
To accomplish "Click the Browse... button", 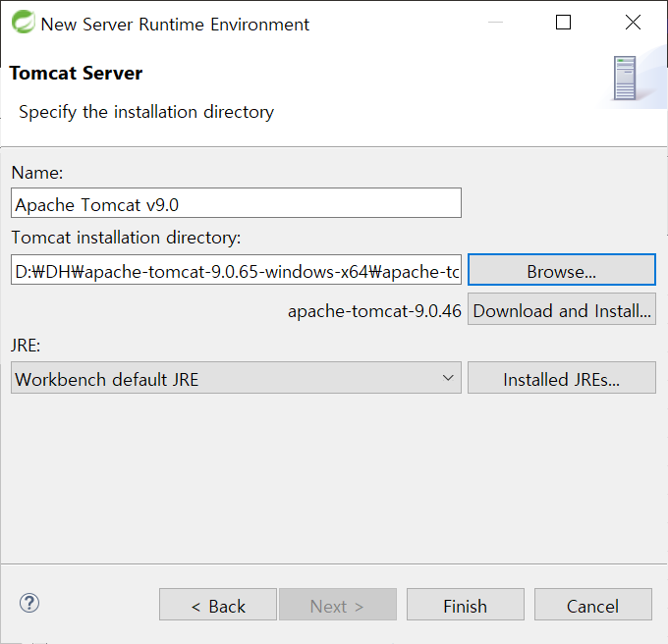I will (562, 270).
